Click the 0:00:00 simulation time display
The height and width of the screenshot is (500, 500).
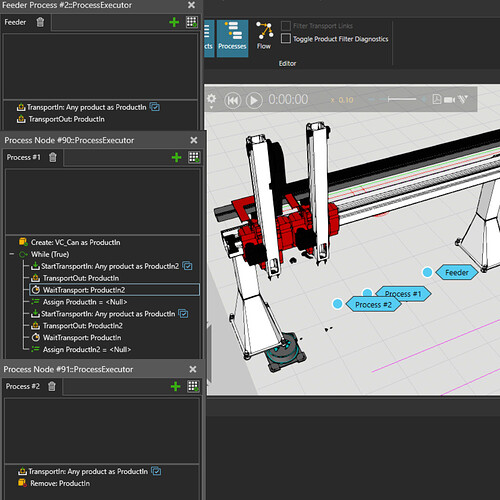click(288, 99)
